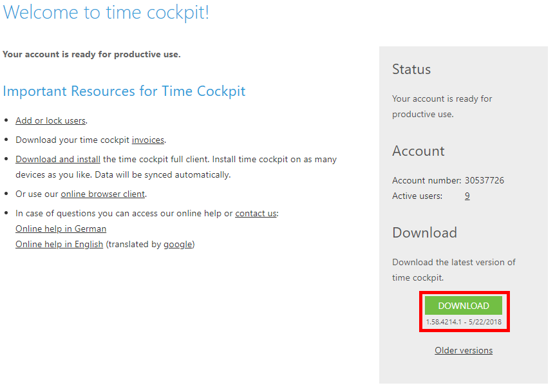Launch the 'online browser client' link
The width and height of the screenshot is (555, 392).
(102, 194)
